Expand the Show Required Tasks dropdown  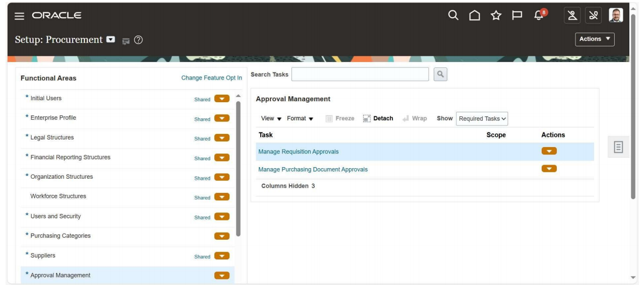482,119
